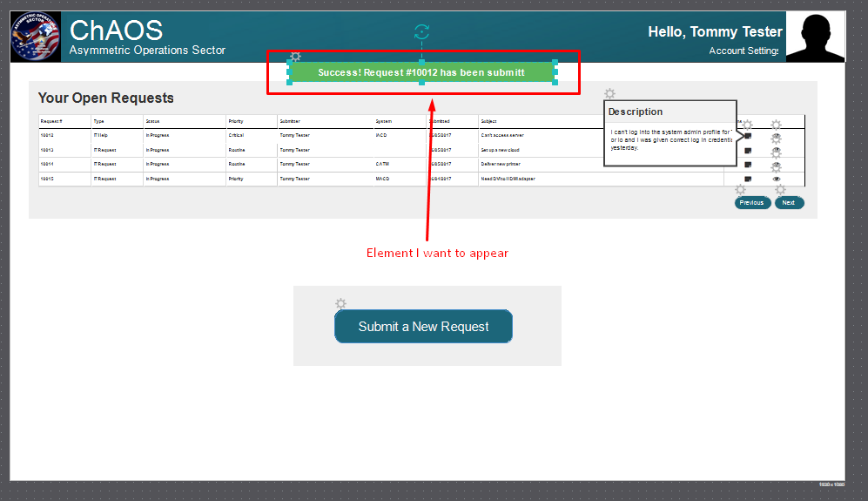Open the description note icon for request 10012
This screenshot has height=501, width=868.
747,136
